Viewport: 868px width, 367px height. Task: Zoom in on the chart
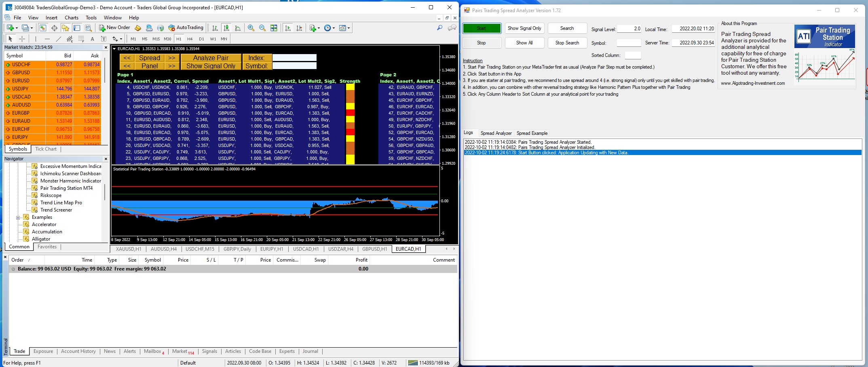[x=251, y=28]
